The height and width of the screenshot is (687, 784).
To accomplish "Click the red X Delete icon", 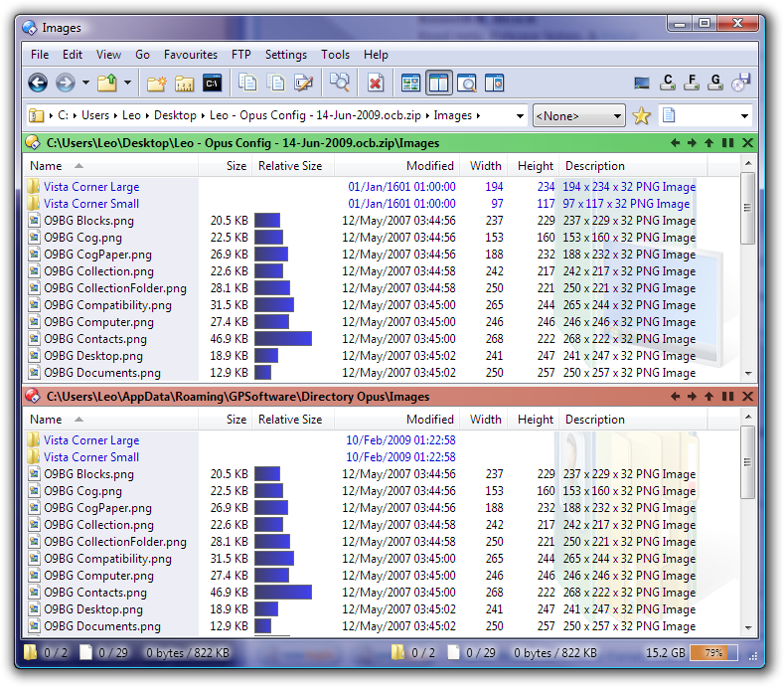I will (375, 84).
